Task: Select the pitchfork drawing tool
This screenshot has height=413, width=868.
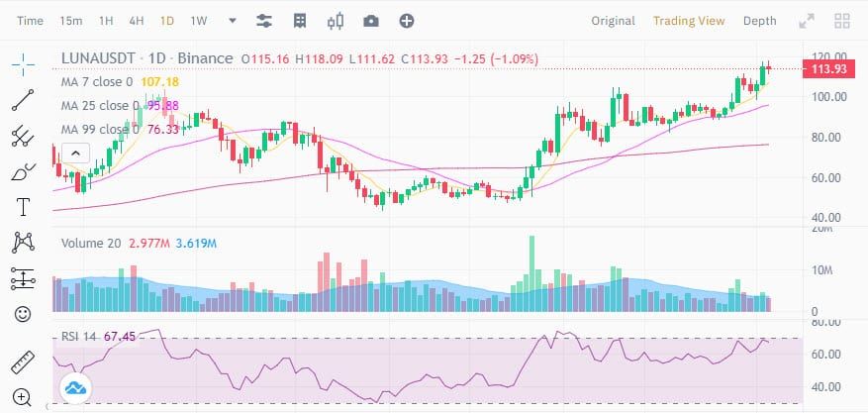Action: (x=23, y=136)
